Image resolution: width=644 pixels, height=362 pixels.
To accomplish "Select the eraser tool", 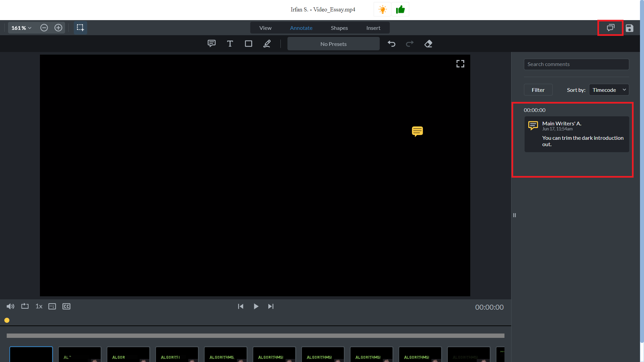I will tap(428, 44).
